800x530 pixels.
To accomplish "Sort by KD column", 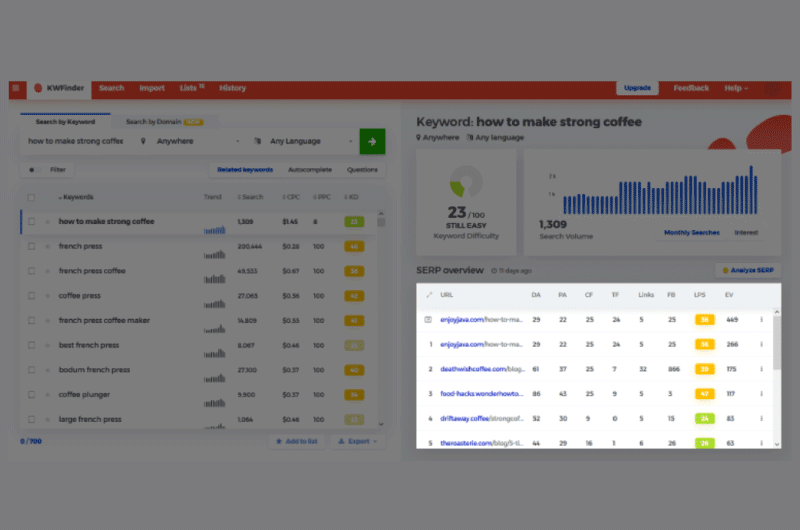I will click(x=351, y=197).
